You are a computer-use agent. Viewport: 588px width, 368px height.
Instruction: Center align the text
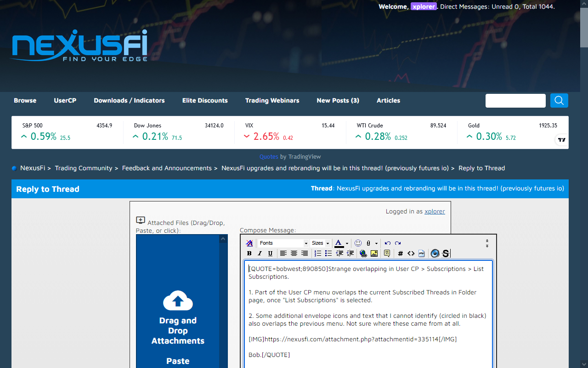click(x=294, y=253)
